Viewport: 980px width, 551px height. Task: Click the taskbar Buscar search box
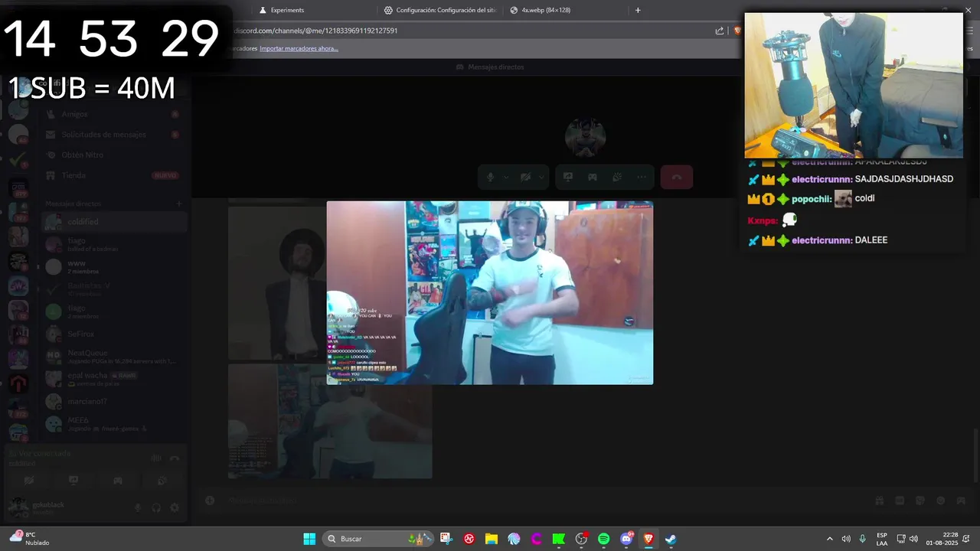(378, 539)
